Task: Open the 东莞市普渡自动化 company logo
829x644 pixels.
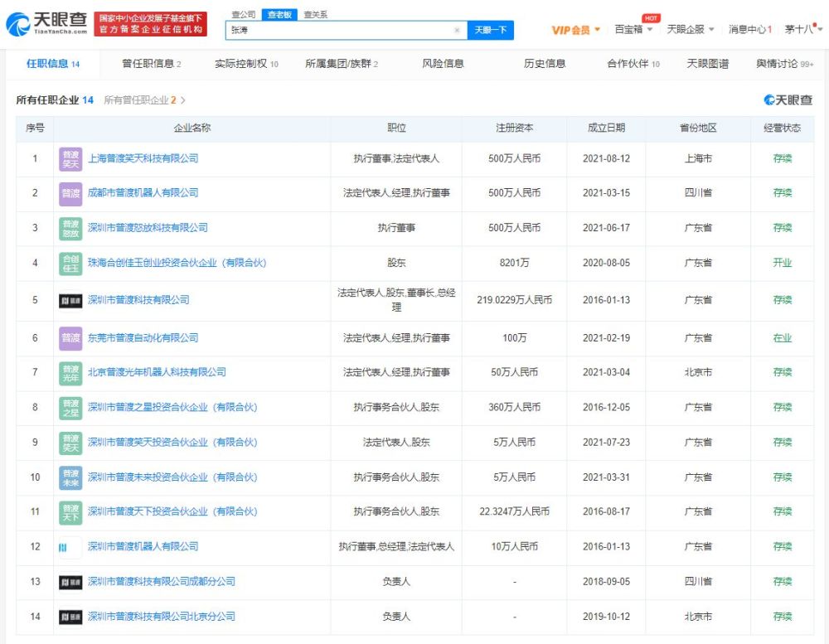Action: click(x=70, y=338)
